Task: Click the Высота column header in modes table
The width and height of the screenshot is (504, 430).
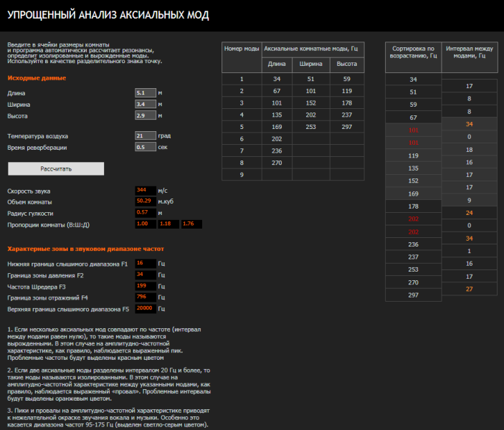Action: point(347,64)
